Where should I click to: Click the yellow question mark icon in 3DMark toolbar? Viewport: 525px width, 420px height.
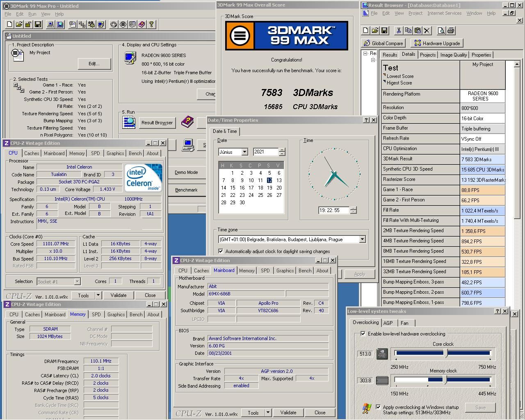[x=151, y=24]
